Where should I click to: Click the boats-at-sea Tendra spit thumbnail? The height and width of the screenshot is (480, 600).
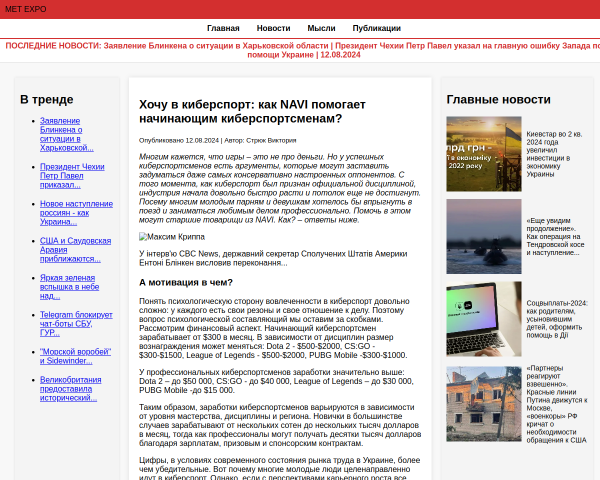pos(484,236)
